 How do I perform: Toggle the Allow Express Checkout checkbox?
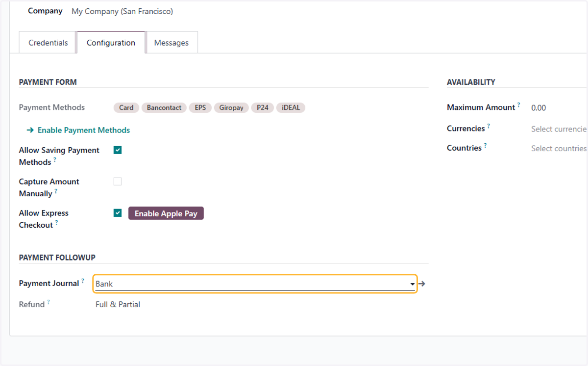pyautogui.click(x=118, y=213)
